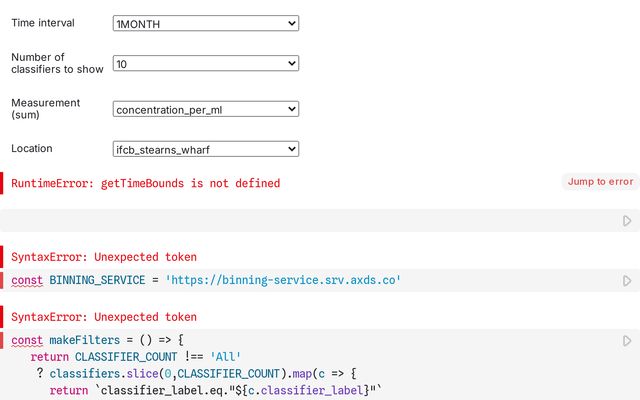
Task: Open the Measurement (sum) dropdown
Action: [x=206, y=109]
